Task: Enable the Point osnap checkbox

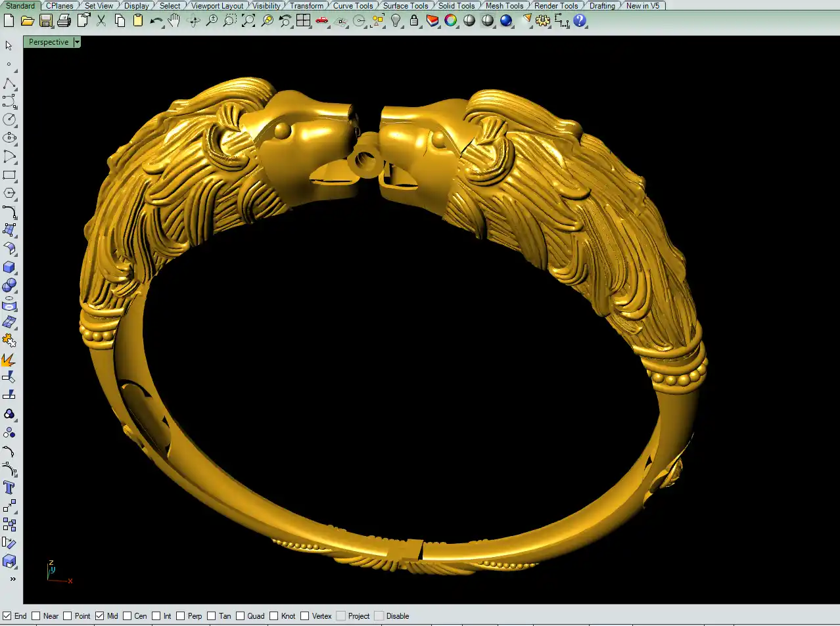Action: point(68,616)
